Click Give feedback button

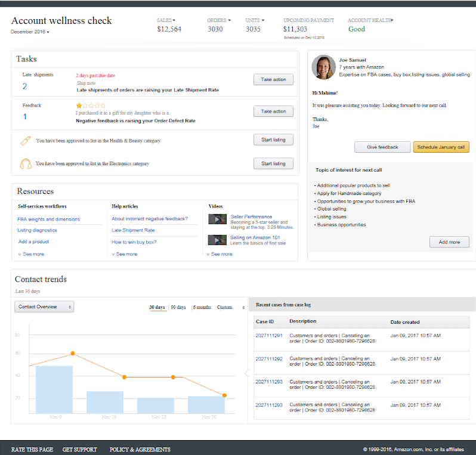click(382, 147)
